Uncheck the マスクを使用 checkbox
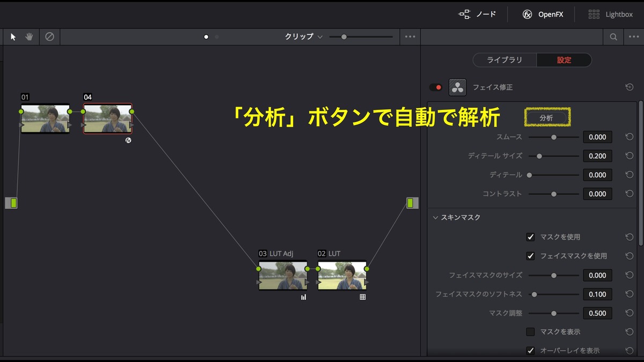644x362 pixels. [530, 237]
